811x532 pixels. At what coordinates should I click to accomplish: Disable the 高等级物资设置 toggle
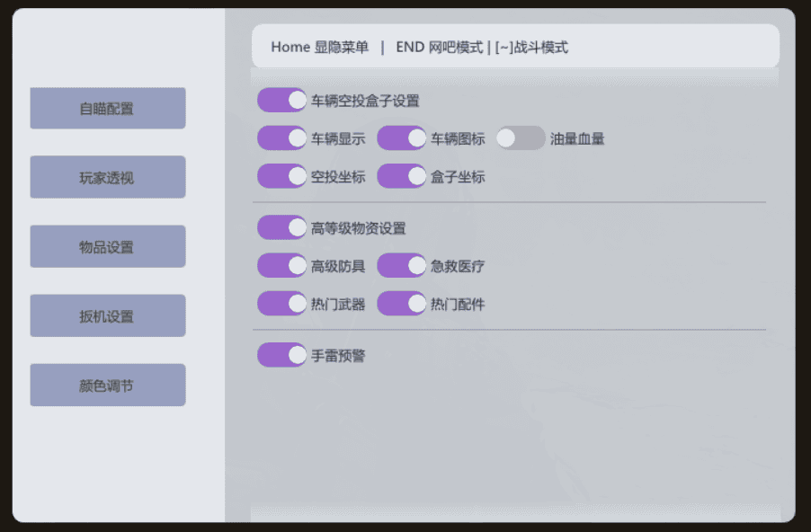click(282, 228)
